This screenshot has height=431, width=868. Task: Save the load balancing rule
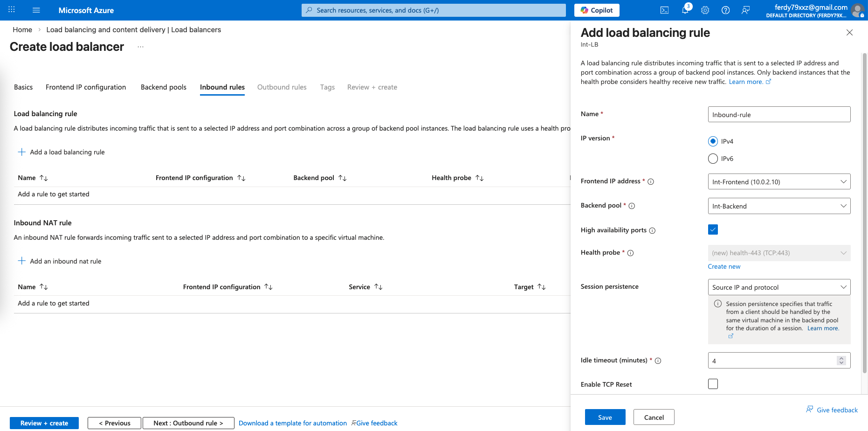605,417
